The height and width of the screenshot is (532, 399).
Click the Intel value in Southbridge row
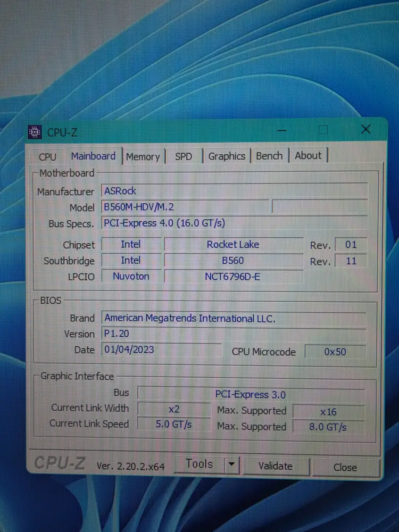(131, 260)
